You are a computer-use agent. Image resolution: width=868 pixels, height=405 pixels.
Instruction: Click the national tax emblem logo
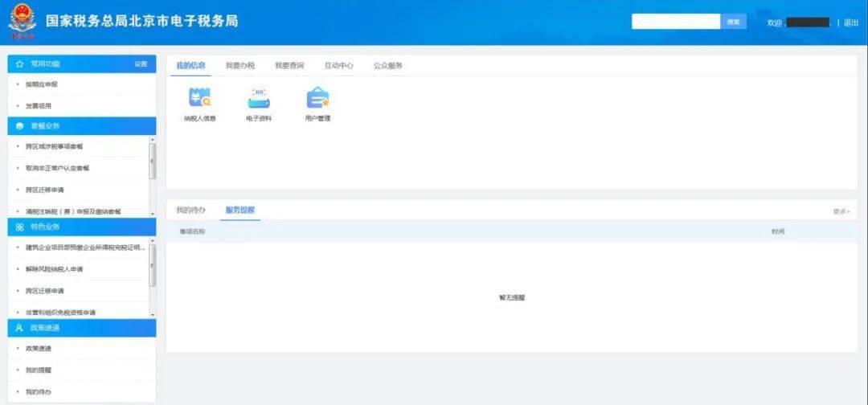22,21
